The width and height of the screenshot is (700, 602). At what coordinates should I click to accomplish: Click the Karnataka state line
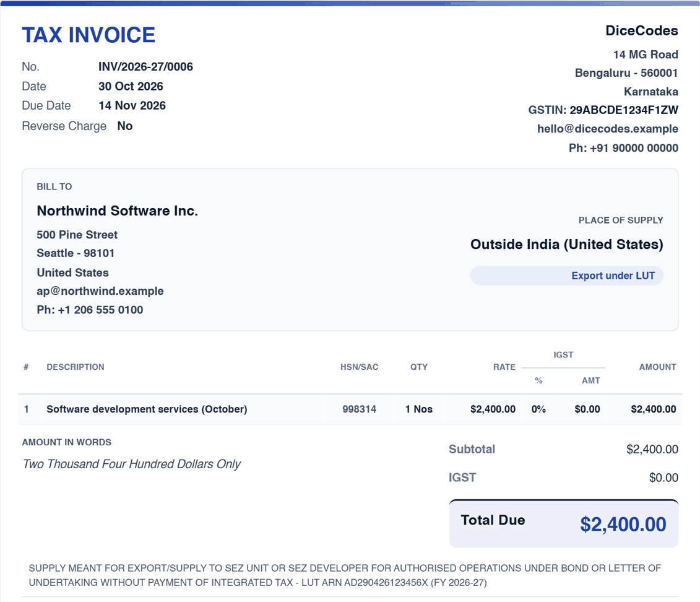651,92
